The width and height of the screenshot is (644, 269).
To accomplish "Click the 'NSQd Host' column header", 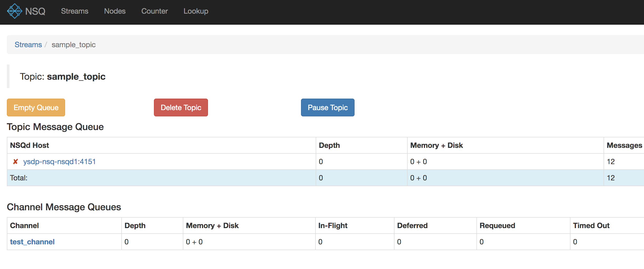I will coord(29,145).
